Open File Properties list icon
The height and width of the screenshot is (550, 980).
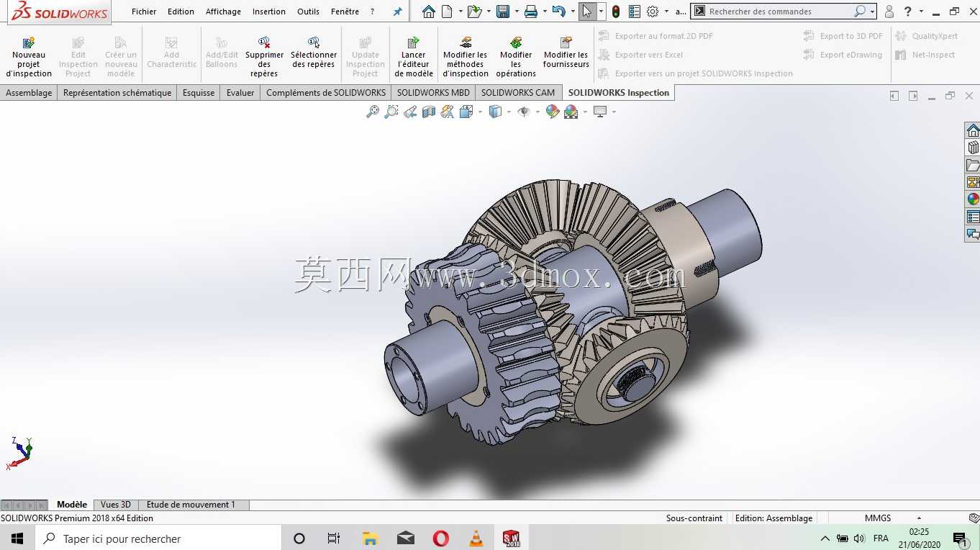(x=634, y=12)
